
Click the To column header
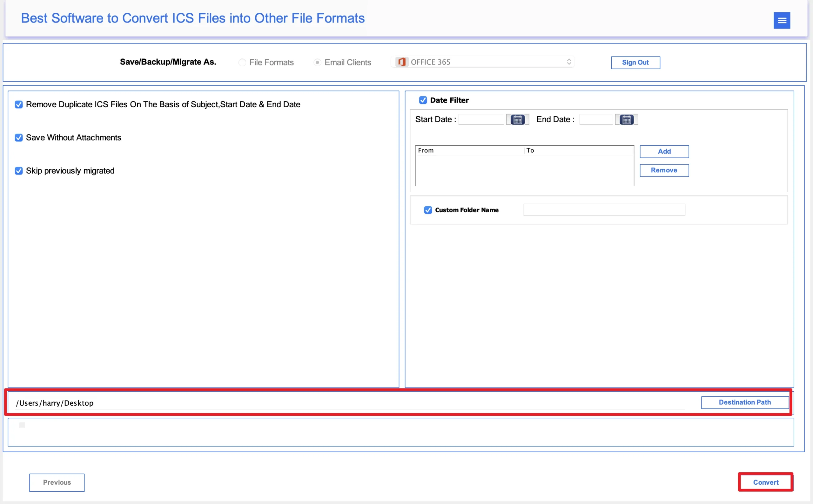tap(579, 151)
